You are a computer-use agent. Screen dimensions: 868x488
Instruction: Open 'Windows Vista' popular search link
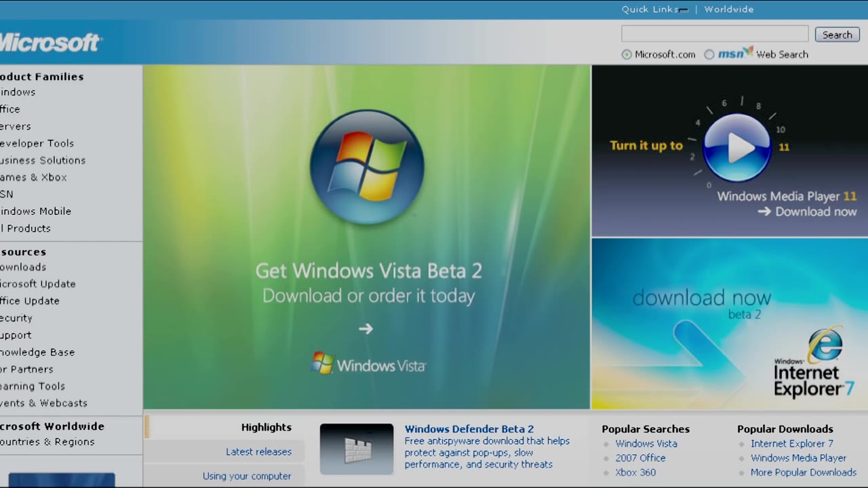tap(646, 443)
